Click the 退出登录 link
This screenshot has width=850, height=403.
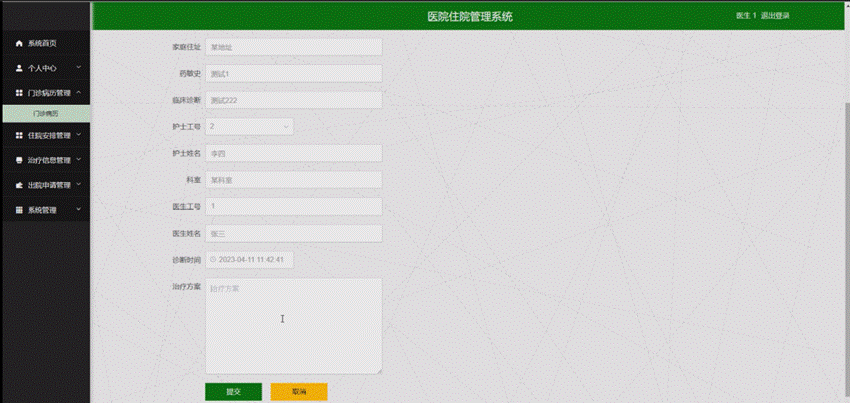click(x=775, y=16)
